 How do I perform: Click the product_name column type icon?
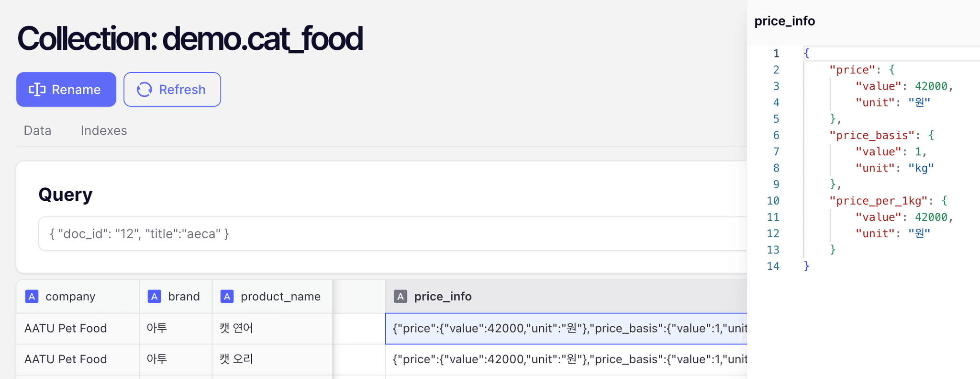click(x=227, y=297)
